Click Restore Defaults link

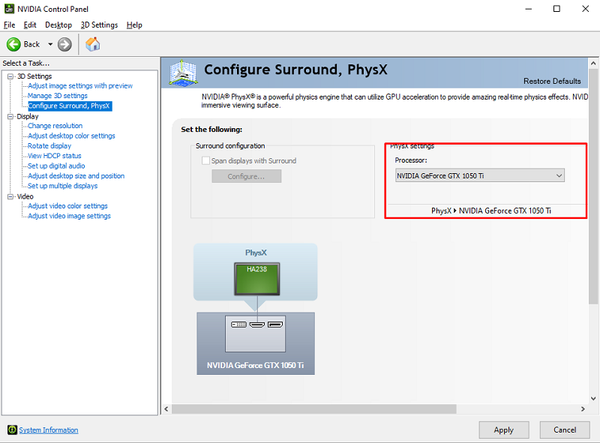(x=552, y=81)
